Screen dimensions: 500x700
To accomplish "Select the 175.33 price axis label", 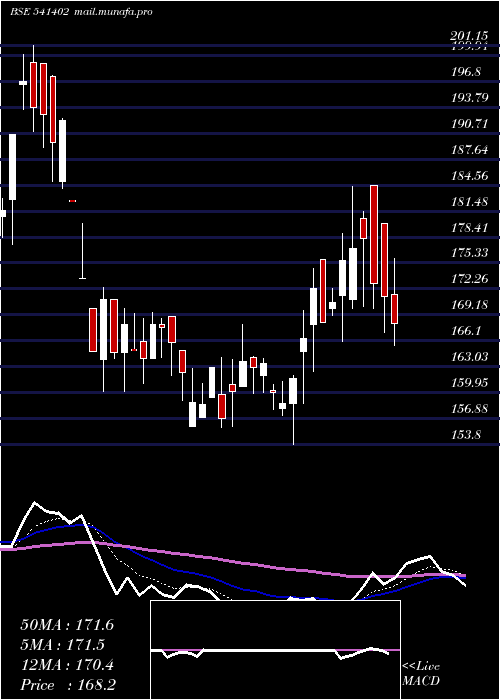I will click(470, 253).
